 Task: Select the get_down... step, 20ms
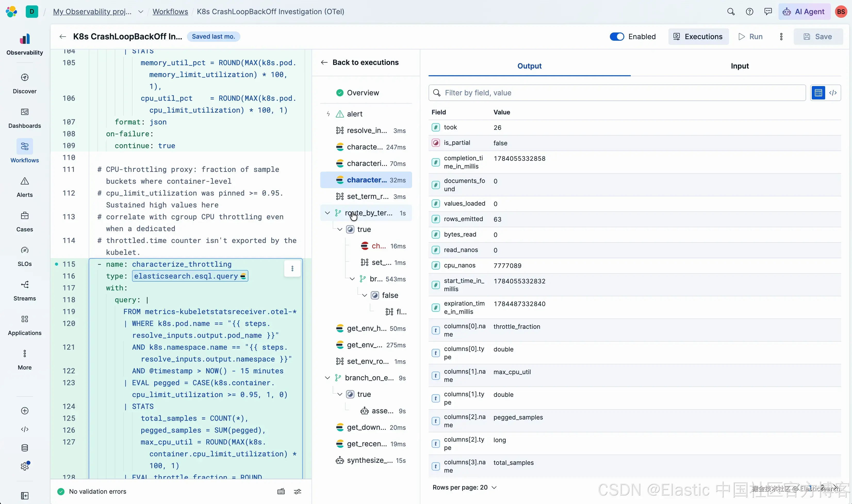click(x=366, y=427)
